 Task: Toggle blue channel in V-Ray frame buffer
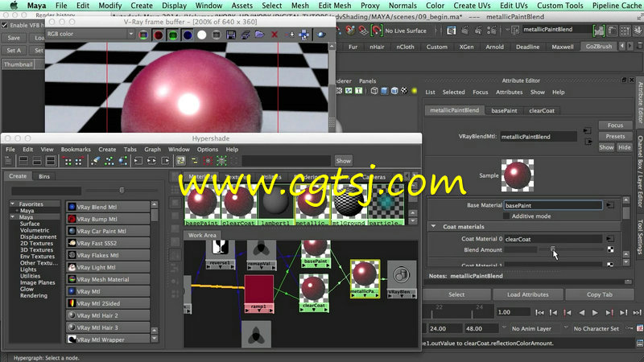click(188, 35)
